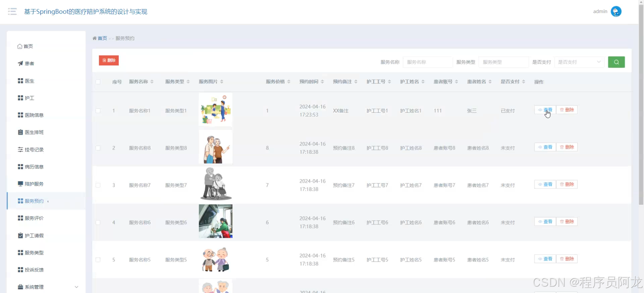Open 病历信息 in the sidebar
Viewport: 644px width, 293px height.
coord(46,167)
